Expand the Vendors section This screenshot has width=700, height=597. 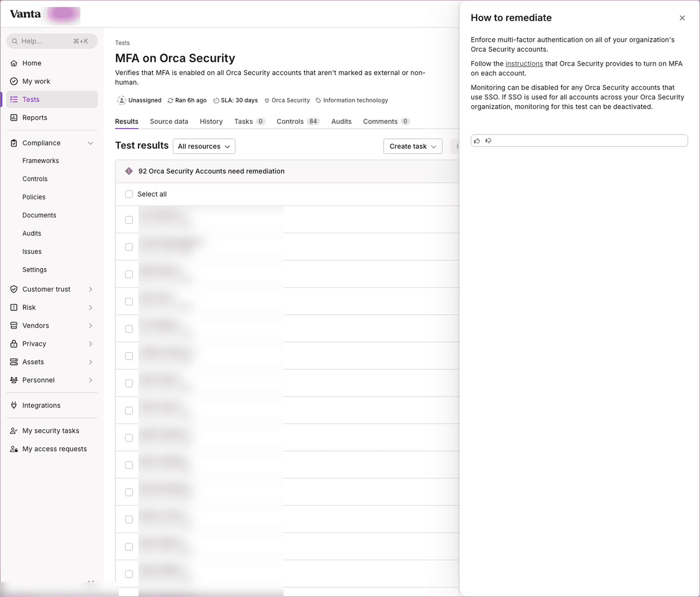pos(90,326)
